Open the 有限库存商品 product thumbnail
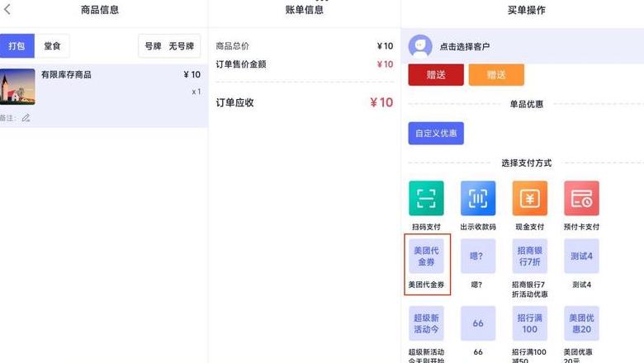This screenshot has height=363, width=644. (x=17, y=87)
